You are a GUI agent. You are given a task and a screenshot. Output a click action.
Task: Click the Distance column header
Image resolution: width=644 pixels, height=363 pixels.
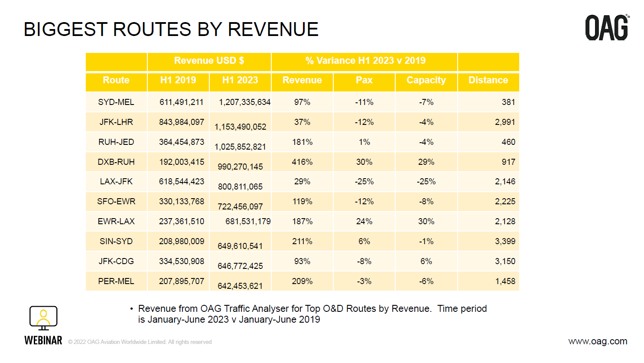click(x=488, y=80)
